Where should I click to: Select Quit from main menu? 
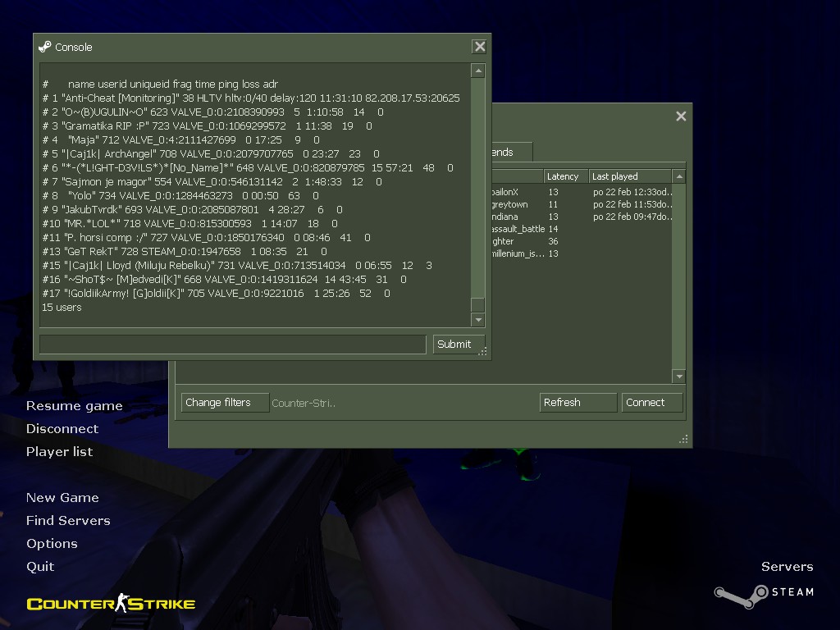click(40, 567)
